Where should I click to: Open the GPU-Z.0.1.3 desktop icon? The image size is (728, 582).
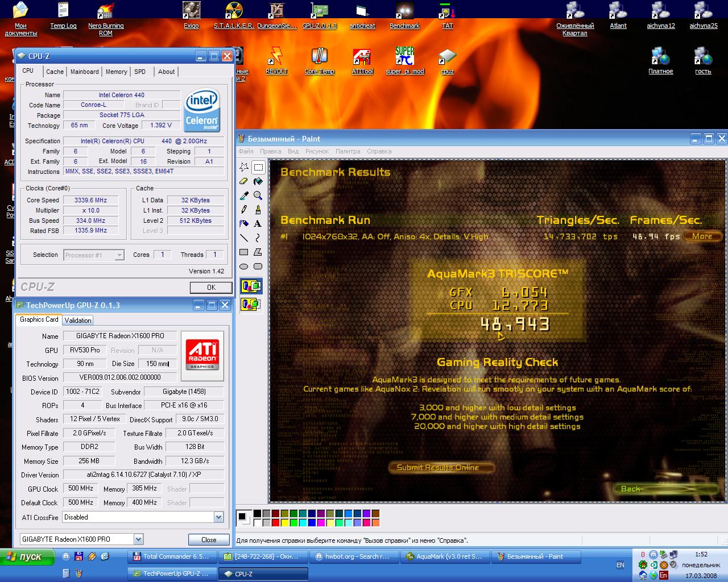pyautogui.click(x=319, y=16)
